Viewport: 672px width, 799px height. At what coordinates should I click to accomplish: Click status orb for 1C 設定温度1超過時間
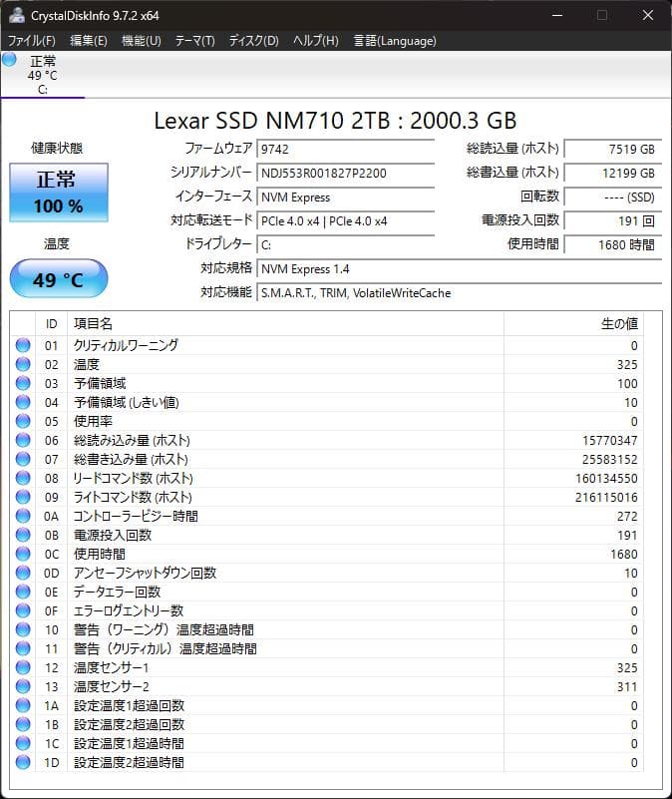tap(23, 743)
